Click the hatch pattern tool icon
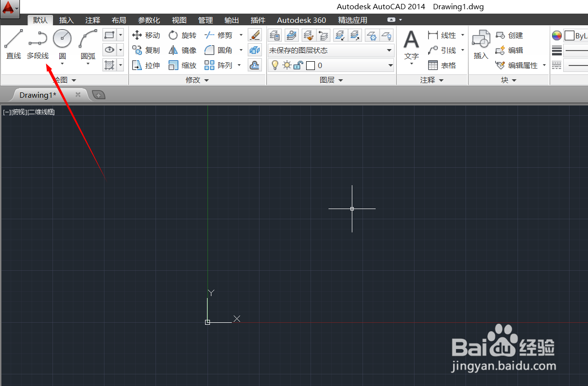The width and height of the screenshot is (588, 386). pyautogui.click(x=109, y=65)
